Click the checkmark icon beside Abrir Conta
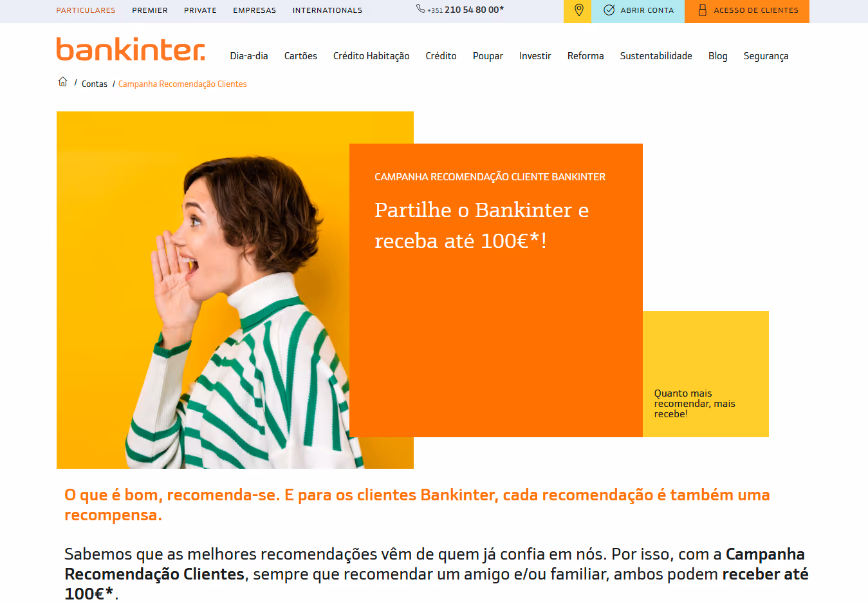The image size is (868, 604). tap(609, 10)
